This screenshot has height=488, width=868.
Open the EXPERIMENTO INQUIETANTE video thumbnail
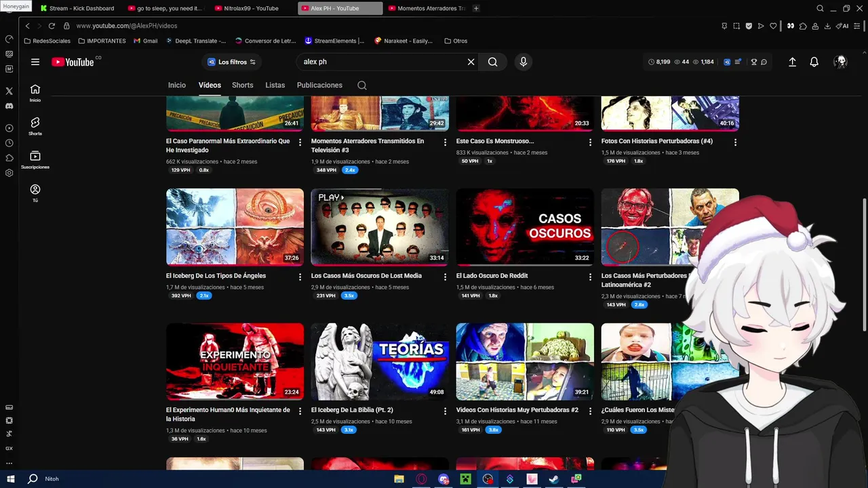[235, 361]
